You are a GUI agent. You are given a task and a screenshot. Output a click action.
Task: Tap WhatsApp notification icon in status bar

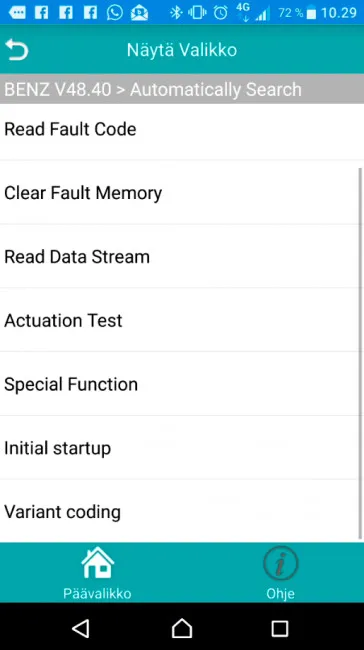click(114, 12)
